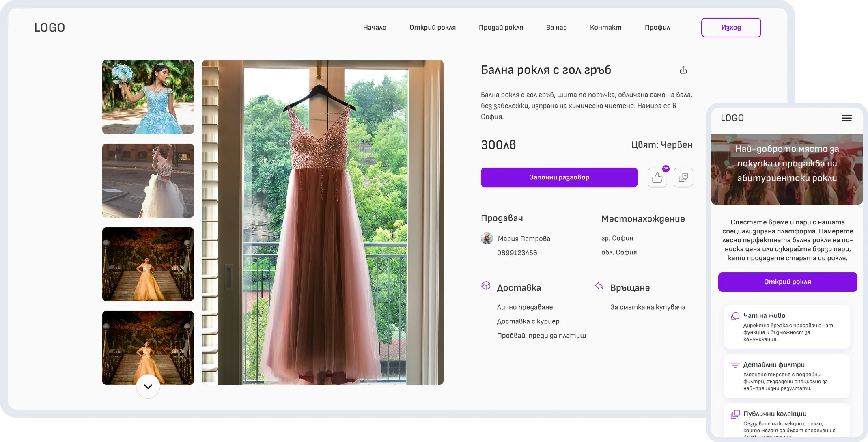This screenshot has width=868, height=442.
Task: Click the Продавач section heading
Action: click(502, 218)
